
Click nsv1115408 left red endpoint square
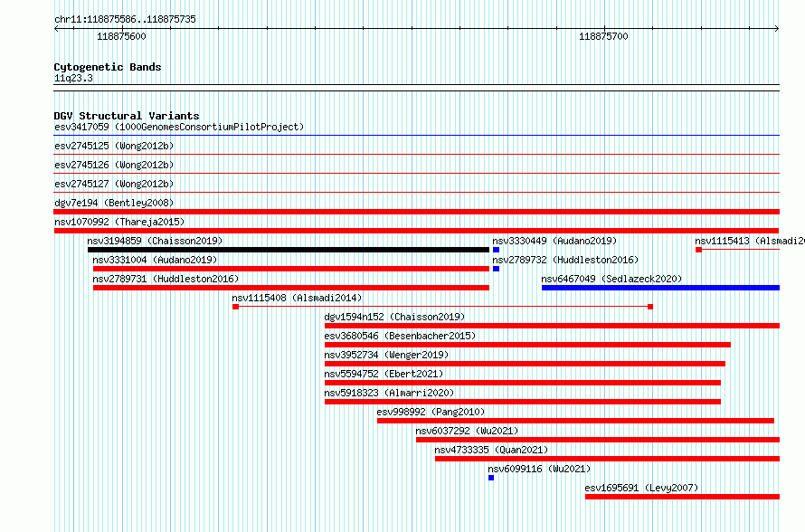click(x=236, y=307)
